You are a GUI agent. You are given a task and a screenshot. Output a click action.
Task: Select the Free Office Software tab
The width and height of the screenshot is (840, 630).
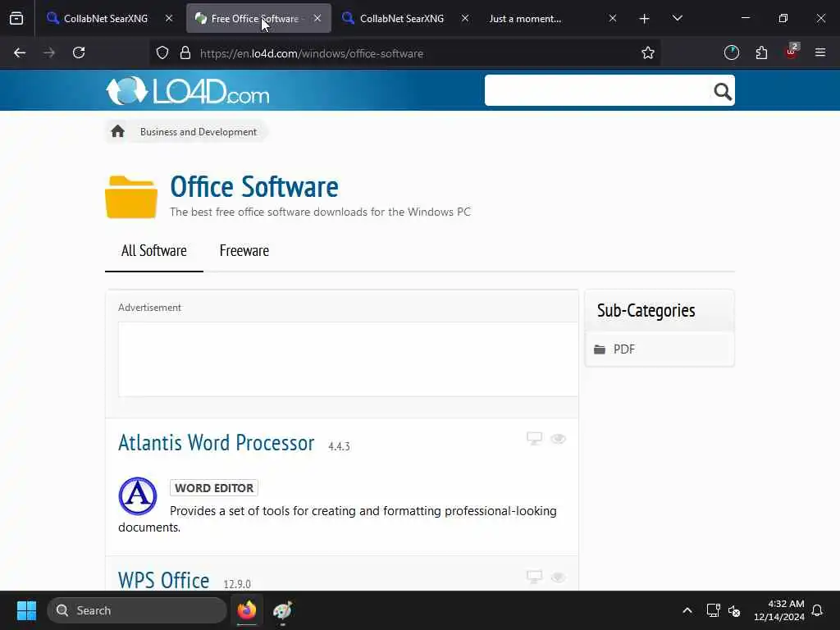click(x=254, y=19)
